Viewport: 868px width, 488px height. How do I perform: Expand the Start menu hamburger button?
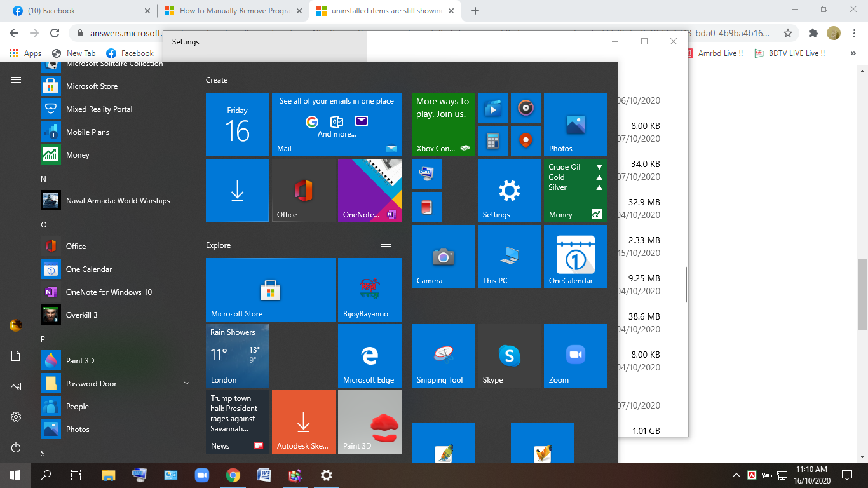pyautogui.click(x=16, y=79)
